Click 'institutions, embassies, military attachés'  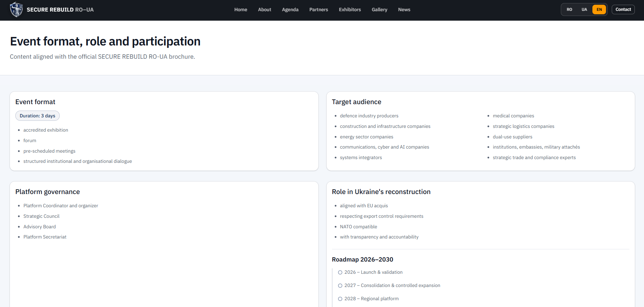[x=536, y=147]
